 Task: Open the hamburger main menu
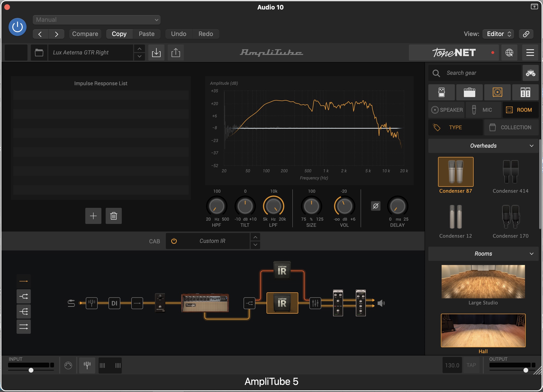tap(530, 53)
